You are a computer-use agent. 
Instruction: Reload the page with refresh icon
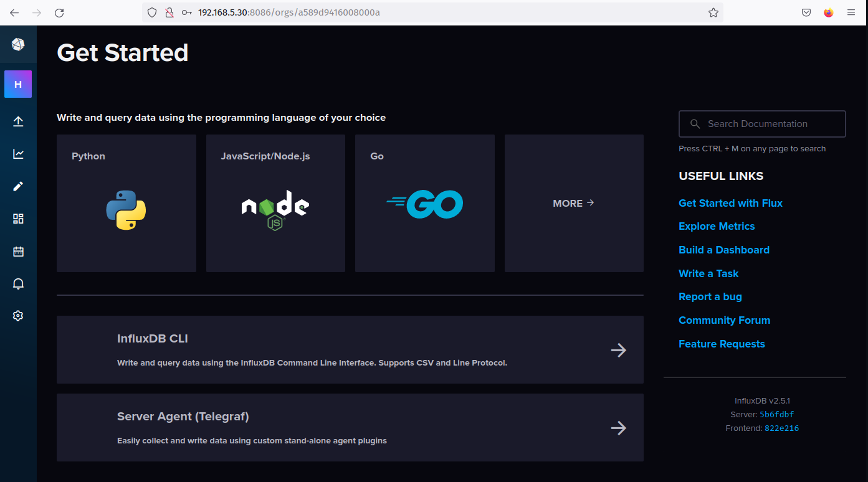tap(59, 12)
